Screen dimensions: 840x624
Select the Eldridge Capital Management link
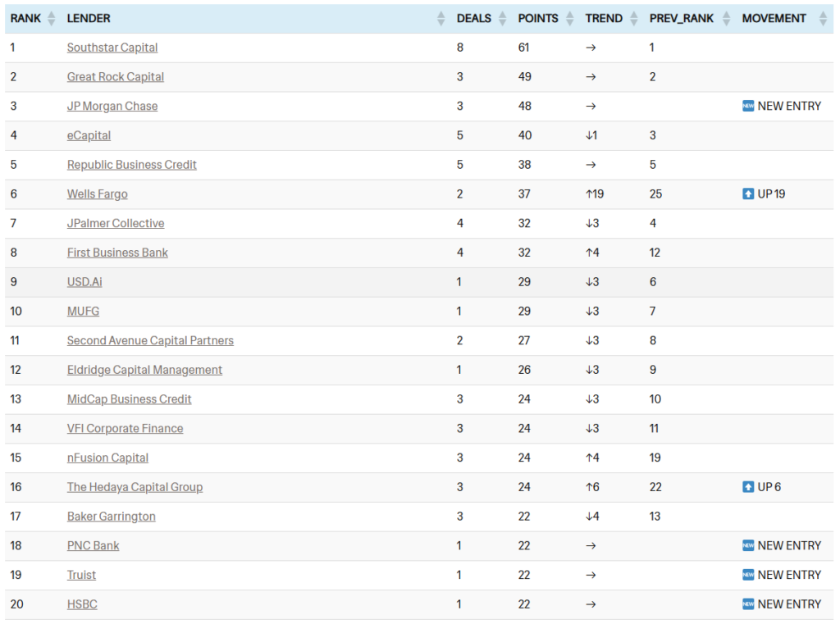click(x=144, y=370)
